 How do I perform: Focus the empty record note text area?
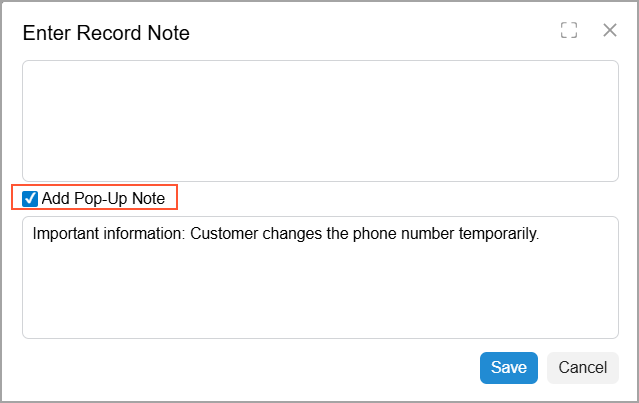tap(320, 120)
